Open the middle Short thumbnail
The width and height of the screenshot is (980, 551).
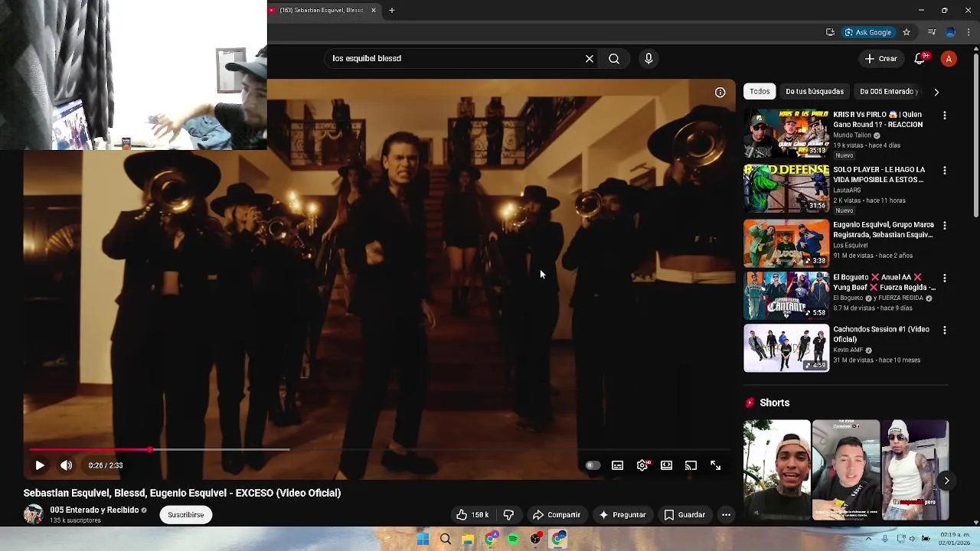(x=846, y=470)
